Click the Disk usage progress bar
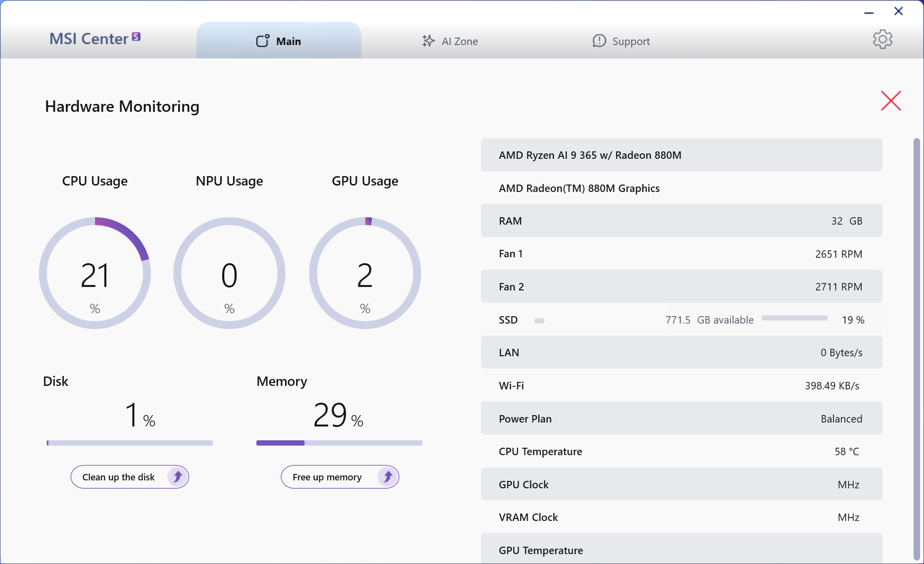This screenshot has height=564, width=924. 130,443
